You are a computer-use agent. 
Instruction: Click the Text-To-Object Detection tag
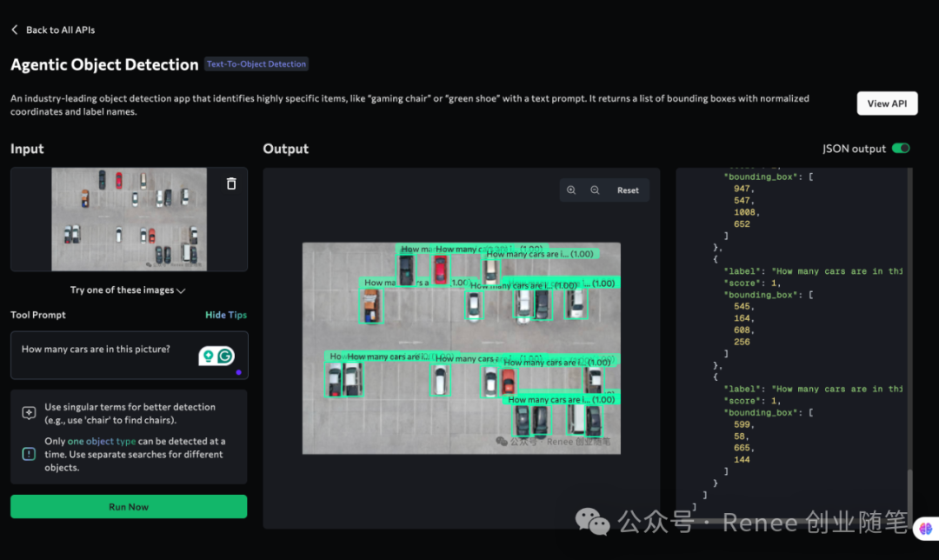coord(256,64)
